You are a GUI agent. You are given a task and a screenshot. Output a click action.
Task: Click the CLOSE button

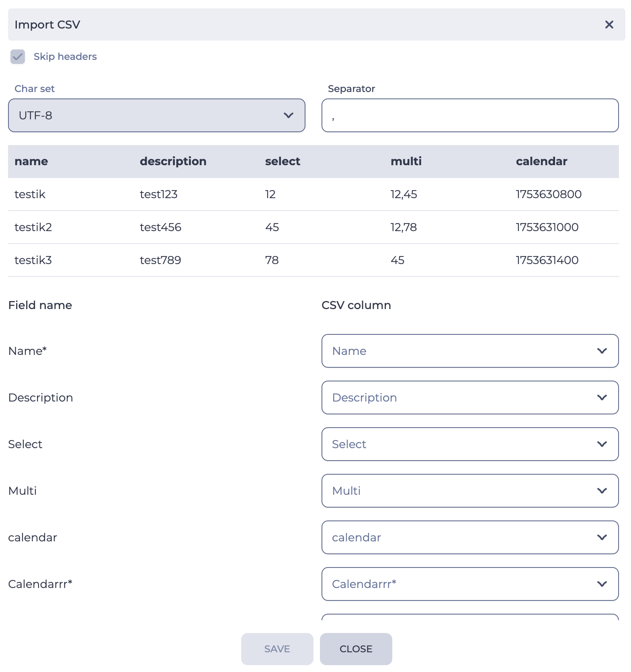(356, 649)
